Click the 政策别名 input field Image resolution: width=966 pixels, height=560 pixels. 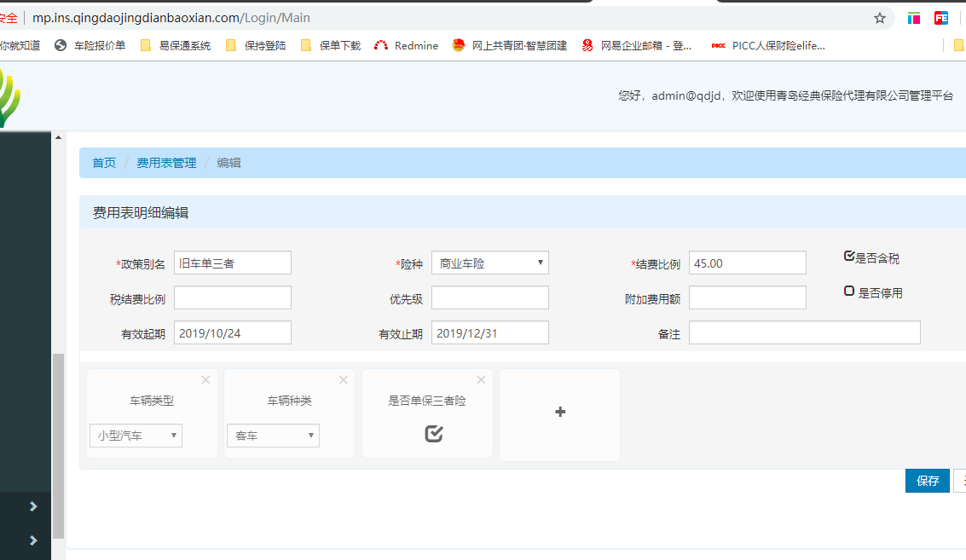pos(233,263)
